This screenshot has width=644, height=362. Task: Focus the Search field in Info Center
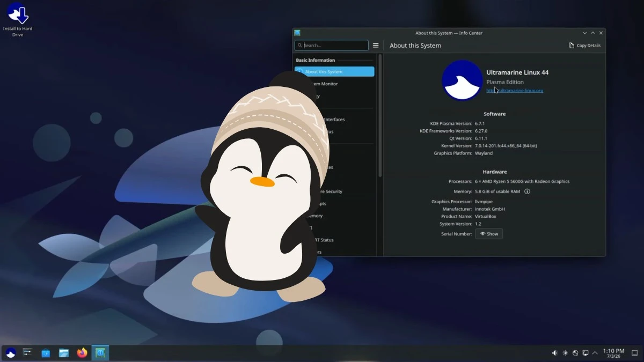(332, 46)
